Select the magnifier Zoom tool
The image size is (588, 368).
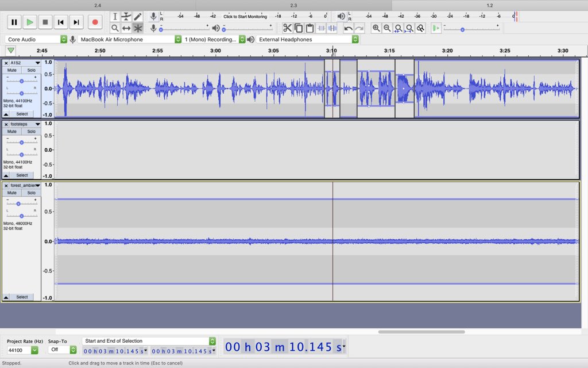click(115, 28)
